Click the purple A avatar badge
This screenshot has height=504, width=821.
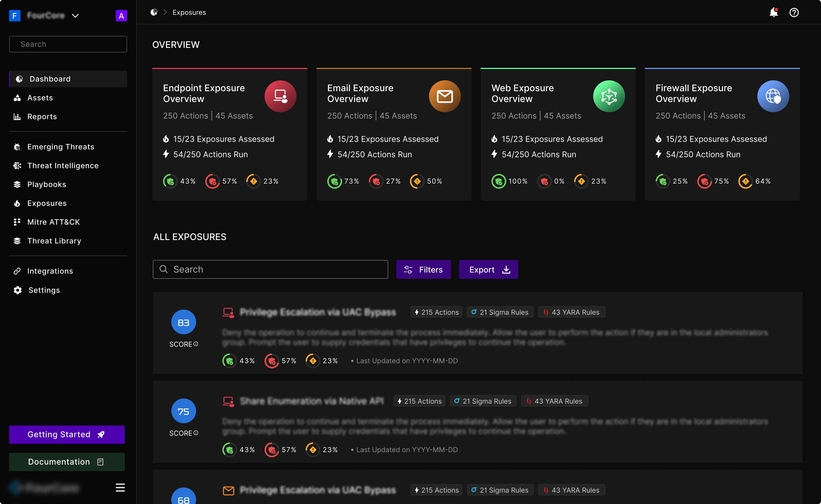pos(121,16)
